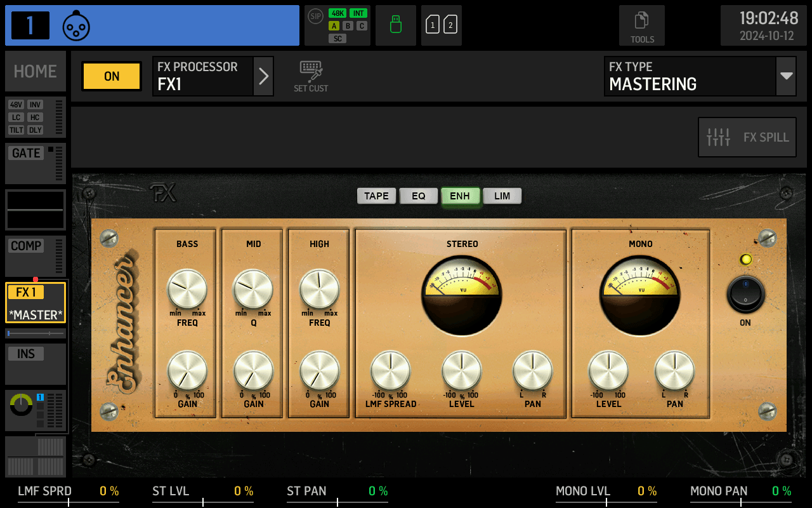The height and width of the screenshot is (508, 812).
Task: Open the channel pan and level thumbnail
Action: 36,411
